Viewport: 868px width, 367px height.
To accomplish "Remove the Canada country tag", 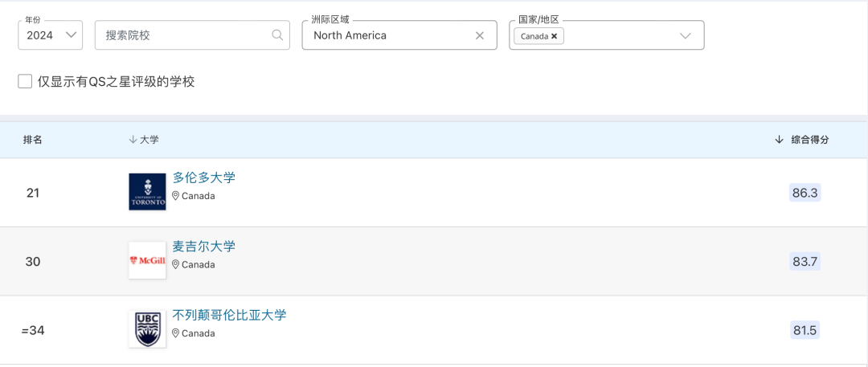I will (554, 36).
